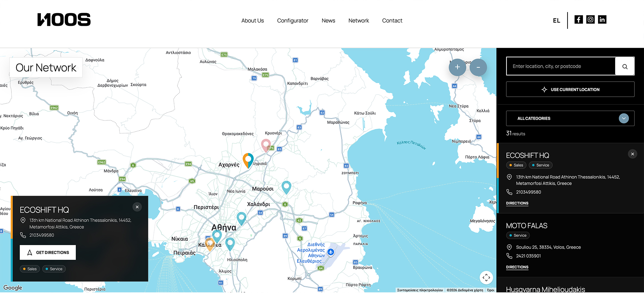The width and height of the screenshot is (644, 293).
Task: Click the Service tag on MOTO FALAS card
Action: [518, 235]
